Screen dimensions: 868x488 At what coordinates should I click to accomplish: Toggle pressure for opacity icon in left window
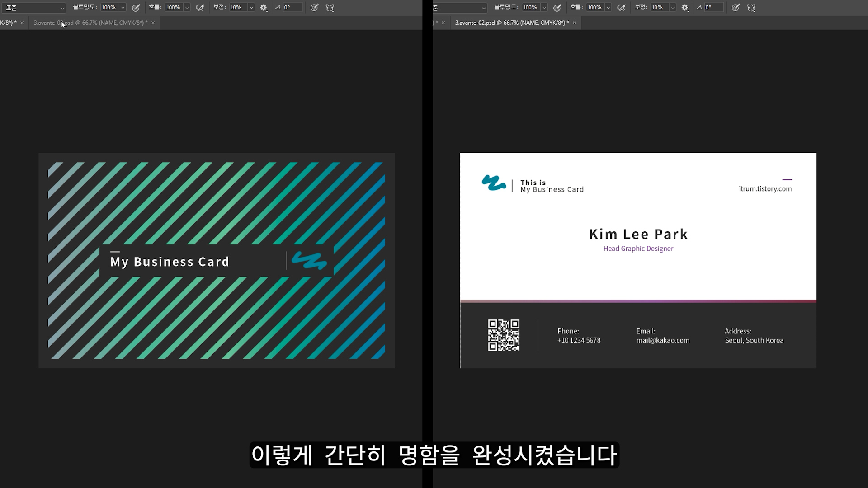pyautogui.click(x=136, y=8)
